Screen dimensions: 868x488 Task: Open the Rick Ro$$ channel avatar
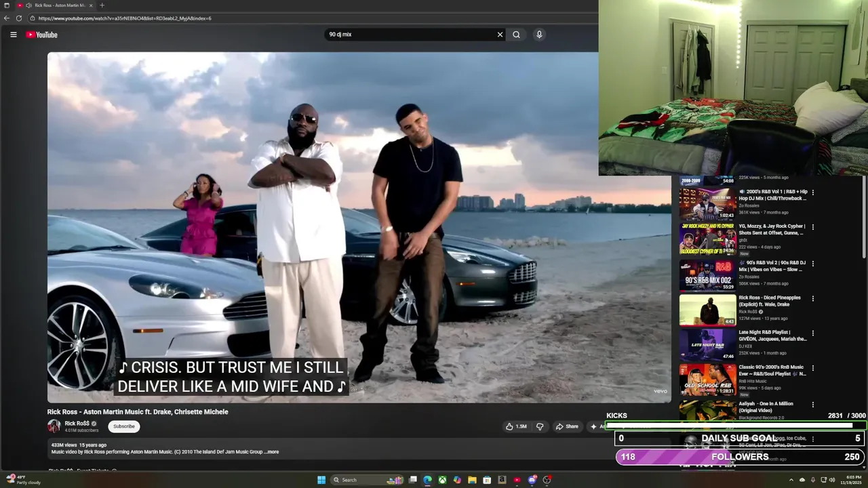pos(54,426)
